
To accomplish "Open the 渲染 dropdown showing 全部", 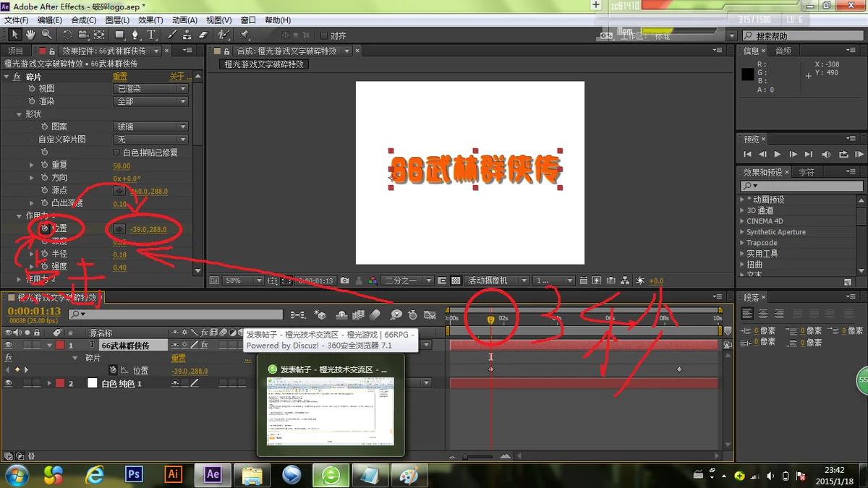I will pos(151,102).
